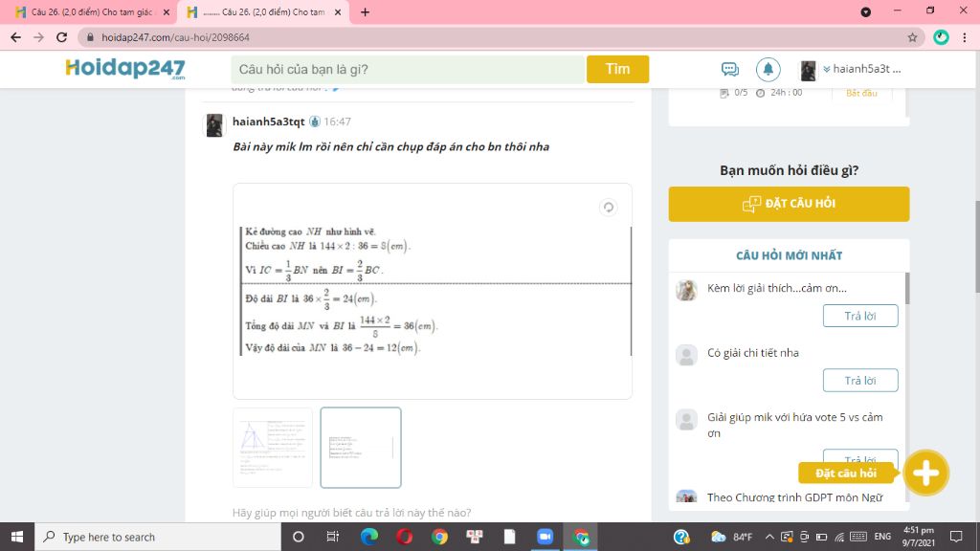Click the address bar URL
The height and width of the screenshot is (551, 980).
coord(176,37)
